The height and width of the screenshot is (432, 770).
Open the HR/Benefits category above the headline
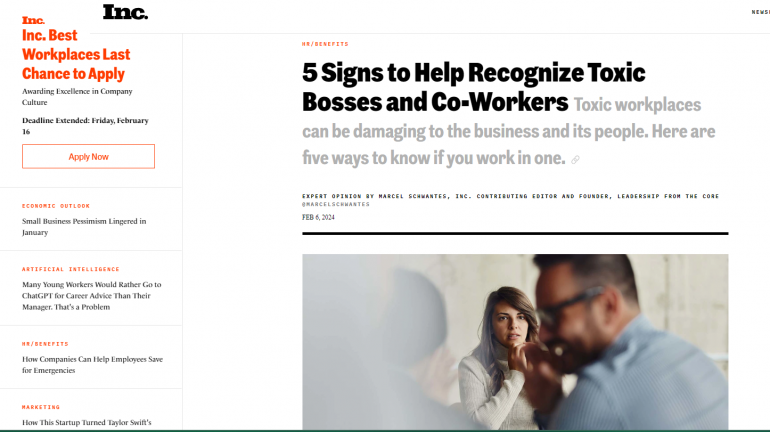tap(325, 44)
